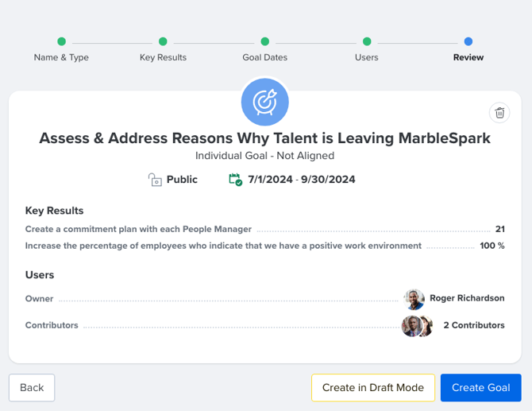Click the 100 % target value
This screenshot has width=532, height=411.
492,246
